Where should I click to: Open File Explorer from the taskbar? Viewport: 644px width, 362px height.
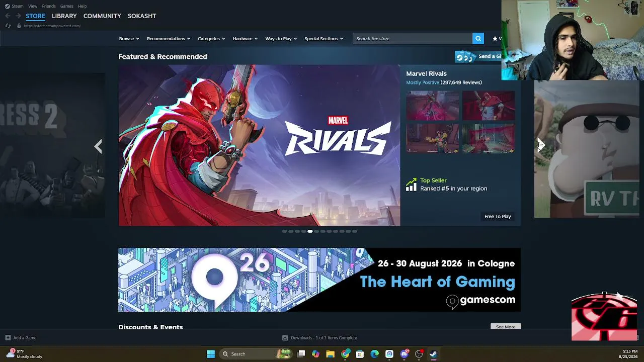pyautogui.click(x=330, y=354)
